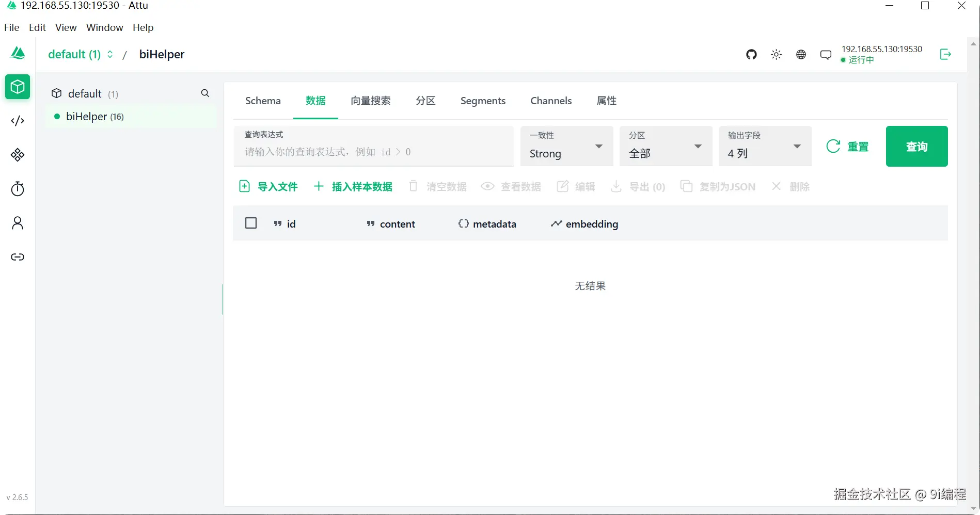Click the 运行中 status indicator
This screenshot has width=980, height=515.
point(858,60)
